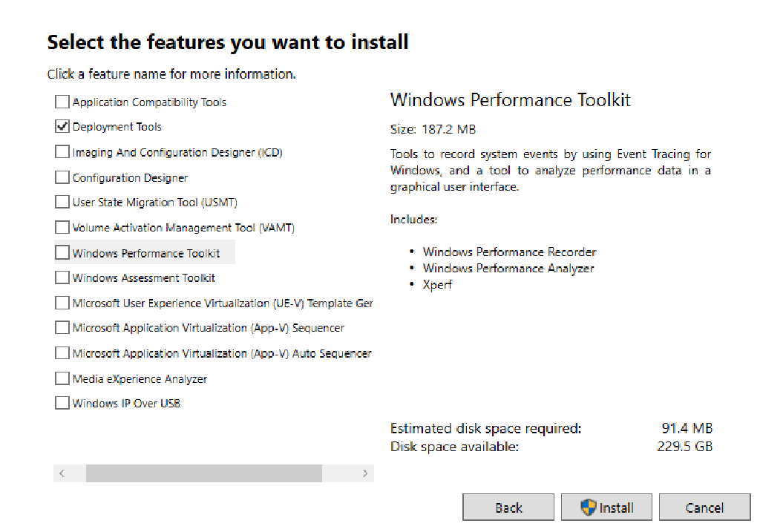Enable Application Virtualization (App-V) Sequencer
The image size is (760, 532).
62,328
